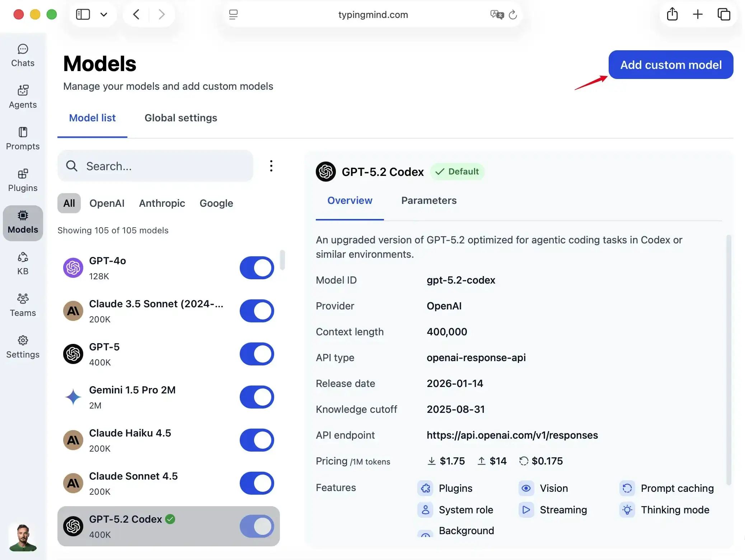Open the three-dot menu beside search
The width and height of the screenshot is (745, 560).
pyautogui.click(x=271, y=166)
